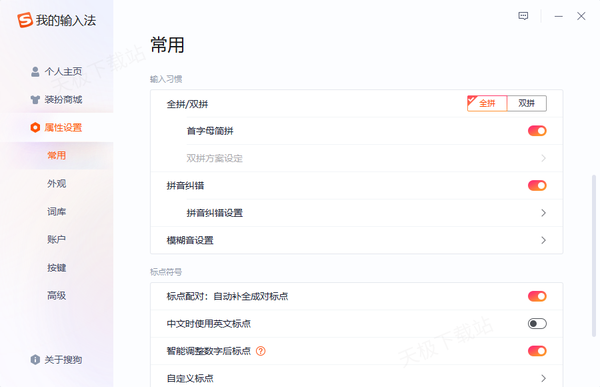Select 双拼 input mode

527,103
